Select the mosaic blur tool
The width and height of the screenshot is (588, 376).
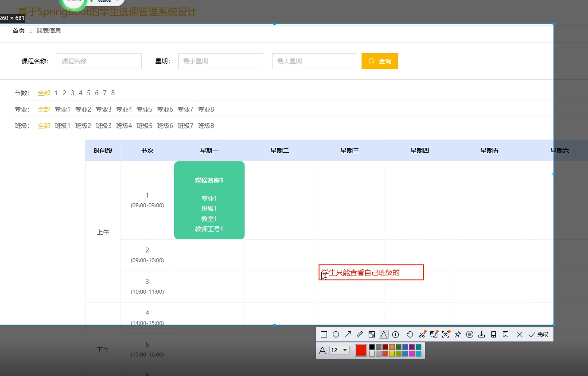(371, 334)
